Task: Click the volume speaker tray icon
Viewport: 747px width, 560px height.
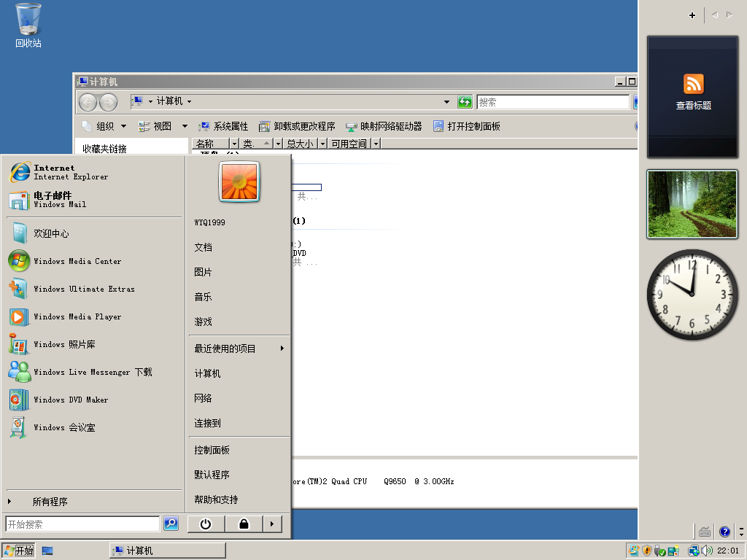Action: pyautogui.click(x=707, y=551)
